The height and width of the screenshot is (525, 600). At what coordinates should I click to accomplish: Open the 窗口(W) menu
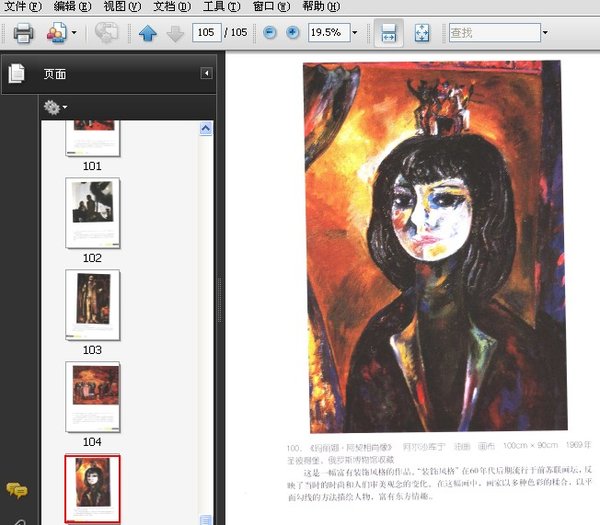[x=271, y=7]
